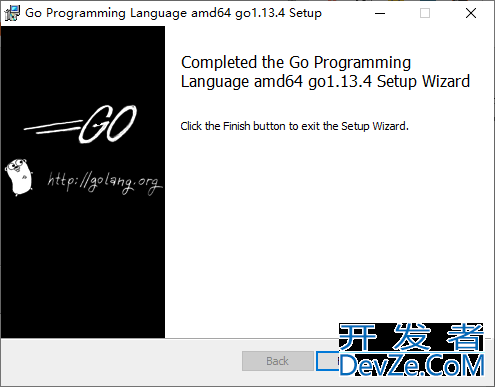Click the gray footer bar left of Back

[x=121, y=361]
